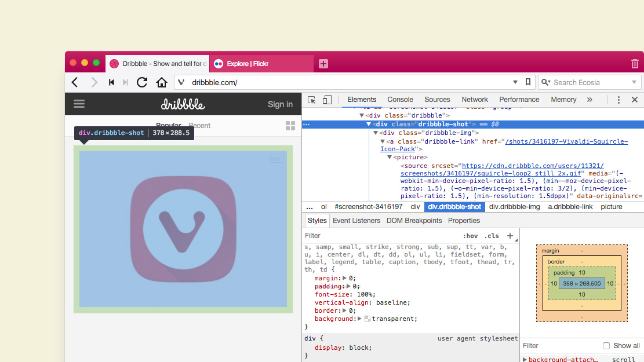Viewport: 644px width, 362px height.
Task: Select div.dribbble-img in the breadcrumb path
Action: pyautogui.click(x=515, y=207)
